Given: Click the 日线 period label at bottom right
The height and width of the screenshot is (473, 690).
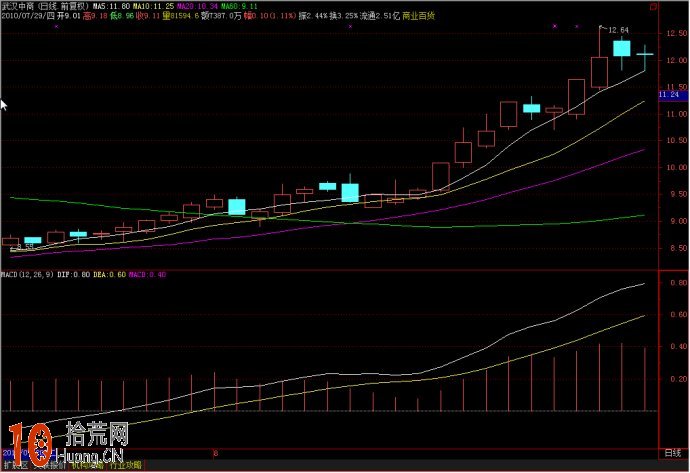Looking at the screenshot, I should click(x=672, y=453).
